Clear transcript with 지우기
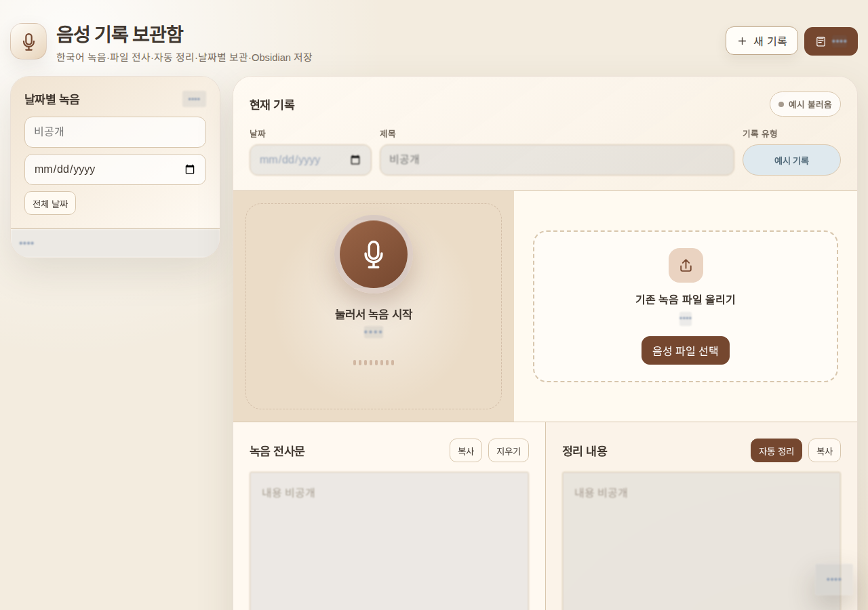Viewport: 868px width, 610px height. 509,451
